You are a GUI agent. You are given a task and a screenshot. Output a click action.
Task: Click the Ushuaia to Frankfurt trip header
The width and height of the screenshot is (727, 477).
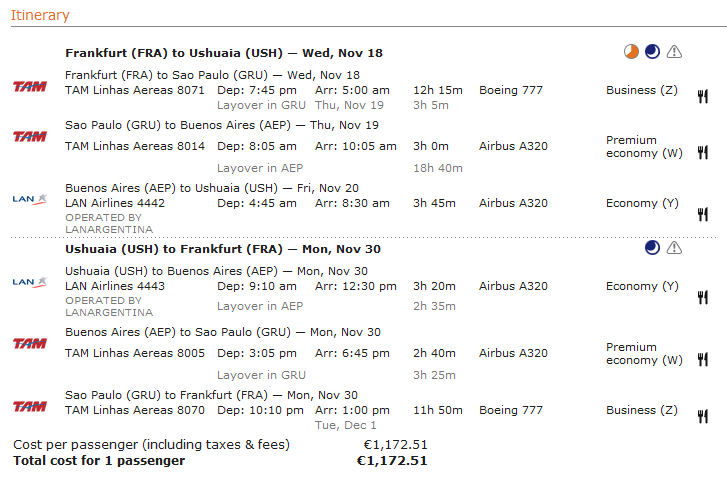(x=223, y=249)
